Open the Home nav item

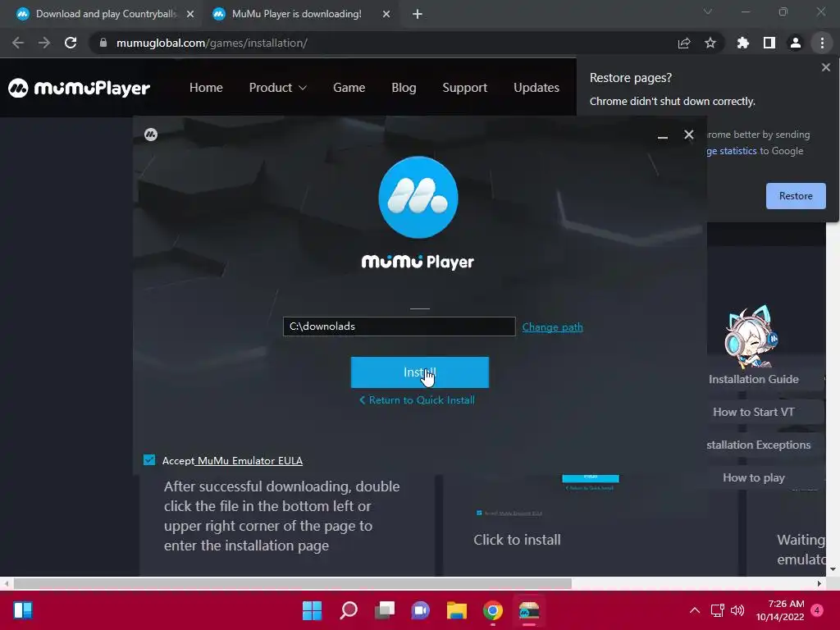tap(206, 88)
